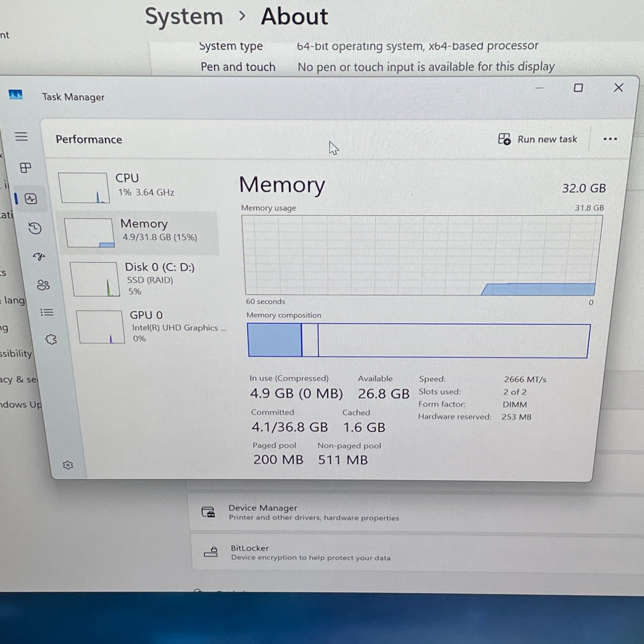Open the hamburger navigation menu
644x644 pixels.
[x=21, y=137]
